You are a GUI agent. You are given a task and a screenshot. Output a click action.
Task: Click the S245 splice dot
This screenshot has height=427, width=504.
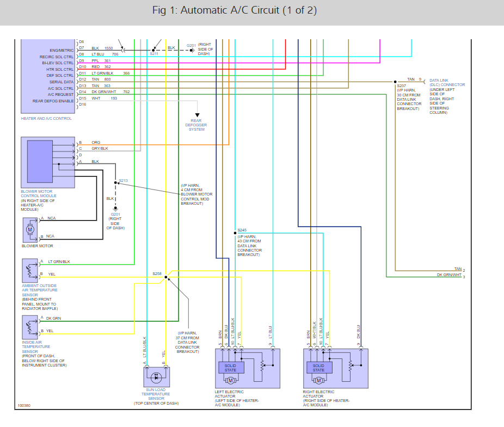235,233
